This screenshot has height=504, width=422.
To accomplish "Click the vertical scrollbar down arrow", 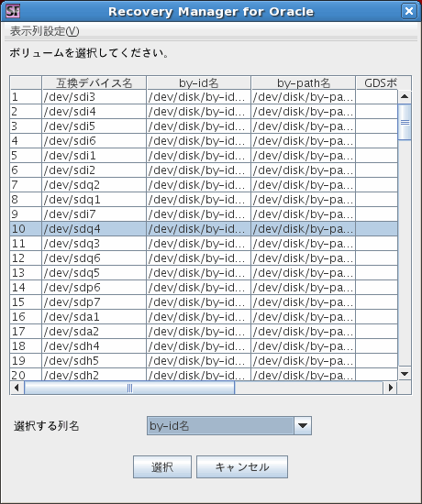I will [405, 374].
